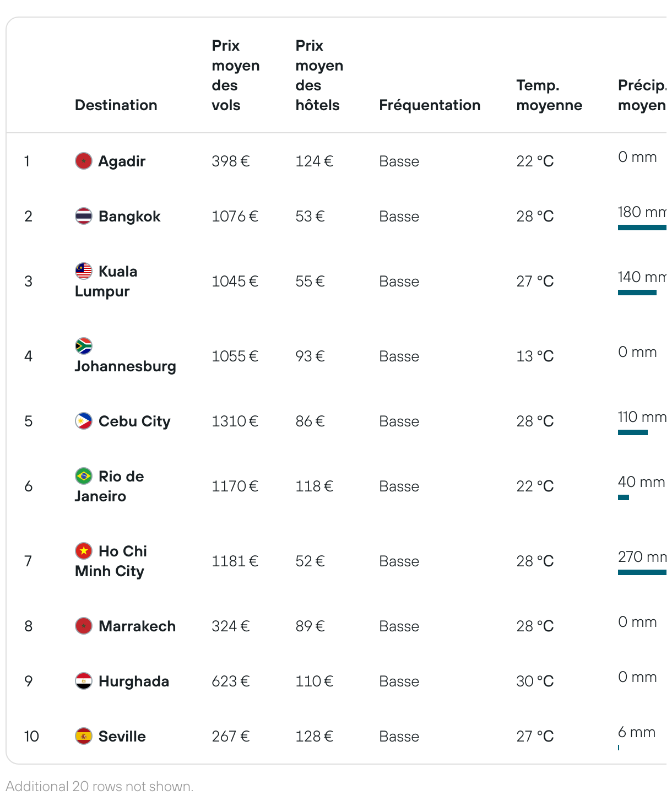Viewport: 672px width, 801px height.
Task: Open the Seville destination name
Action: point(122,737)
